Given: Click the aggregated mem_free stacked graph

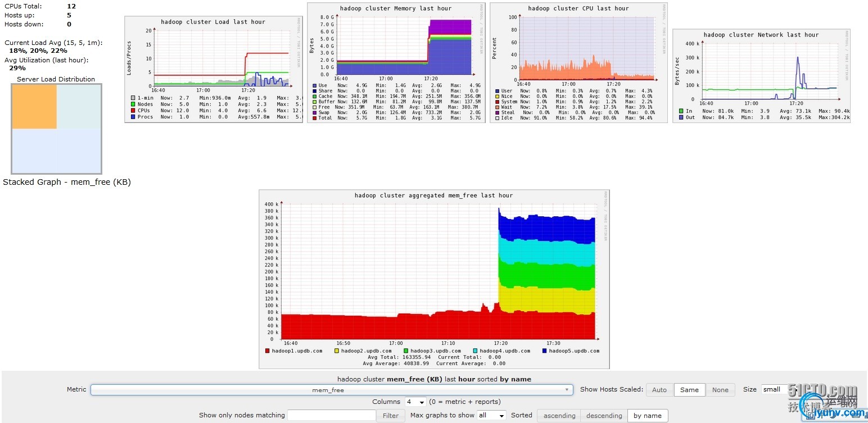Looking at the screenshot, I should [x=434, y=279].
